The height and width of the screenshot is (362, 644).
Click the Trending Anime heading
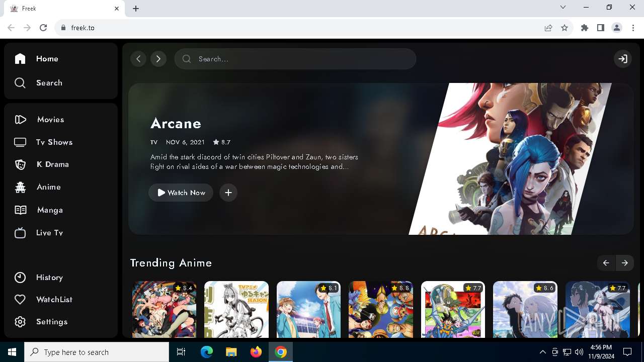pos(171,263)
